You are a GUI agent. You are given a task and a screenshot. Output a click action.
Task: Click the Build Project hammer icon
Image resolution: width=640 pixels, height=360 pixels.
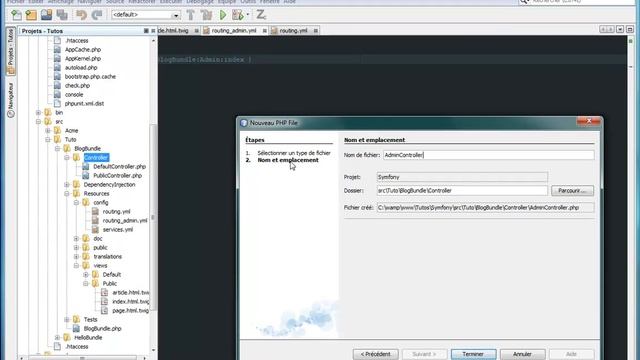[x=191, y=15]
